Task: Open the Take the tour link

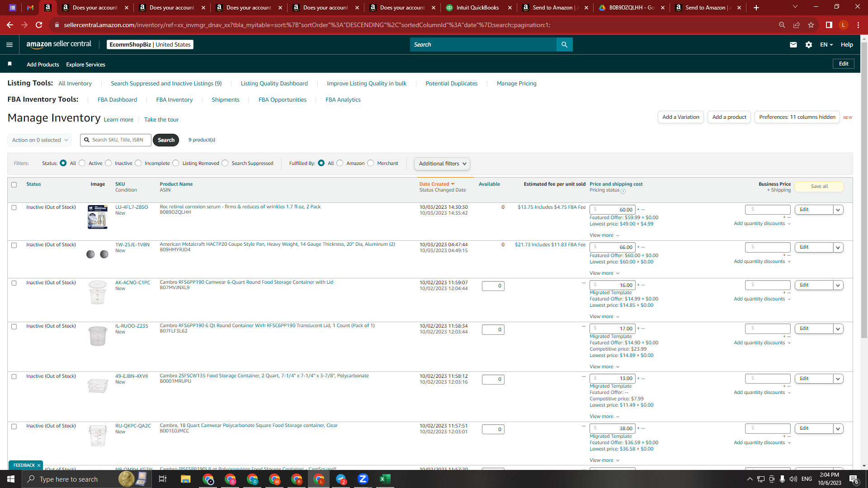Action: (161, 120)
